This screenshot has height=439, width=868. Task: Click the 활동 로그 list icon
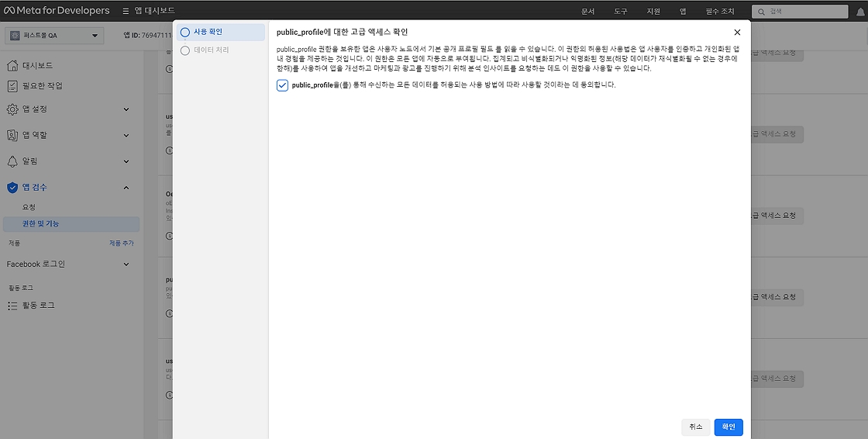click(12, 306)
